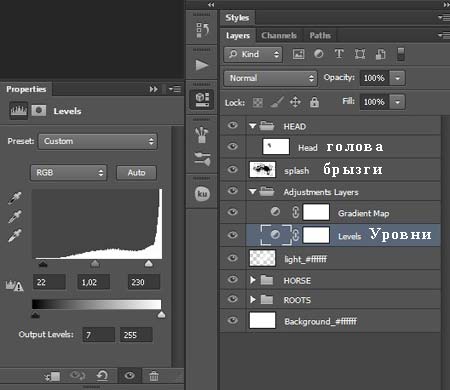Image resolution: width=450 pixels, height=390 pixels.
Task: Hide the Gradient Map layer
Action: point(233,212)
